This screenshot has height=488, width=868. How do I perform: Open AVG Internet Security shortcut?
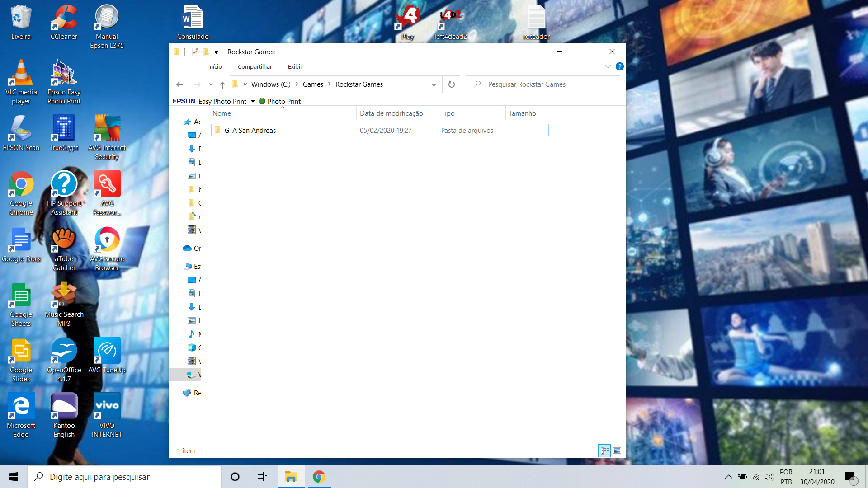click(x=107, y=138)
